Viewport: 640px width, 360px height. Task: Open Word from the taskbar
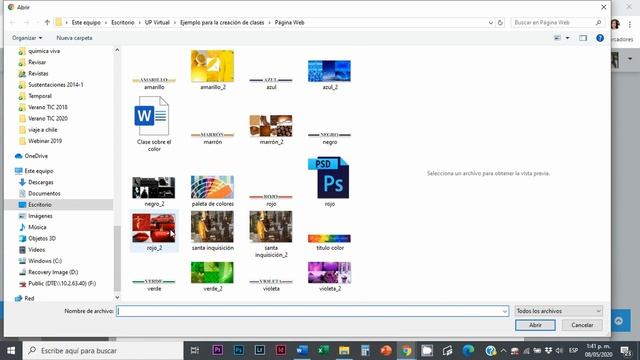pos(302,350)
